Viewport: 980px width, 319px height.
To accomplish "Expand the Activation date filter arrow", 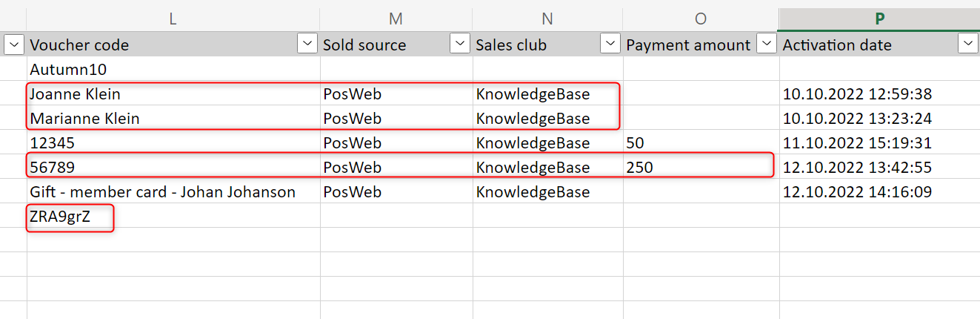I will click(967, 45).
